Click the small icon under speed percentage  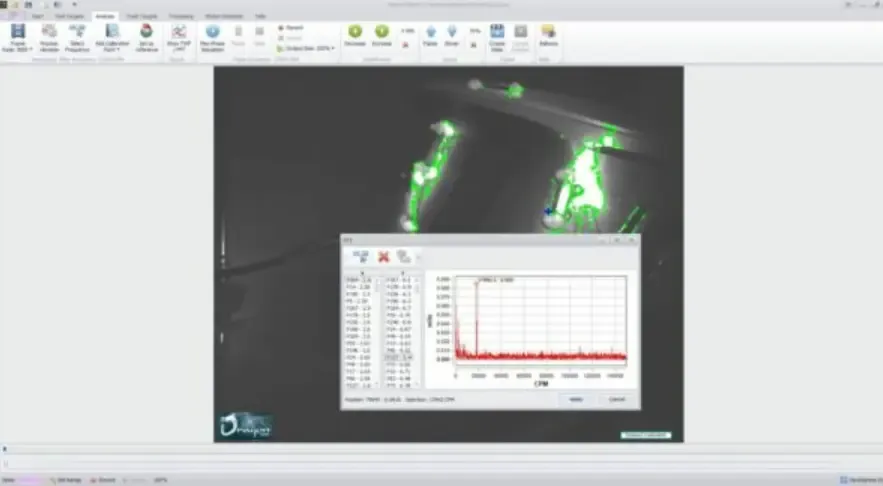(x=474, y=45)
